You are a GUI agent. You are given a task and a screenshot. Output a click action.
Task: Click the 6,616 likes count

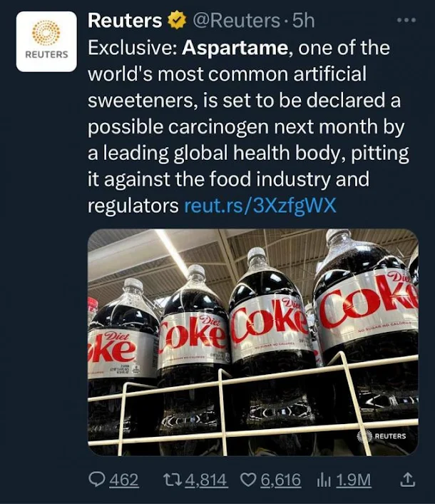pyautogui.click(x=281, y=480)
